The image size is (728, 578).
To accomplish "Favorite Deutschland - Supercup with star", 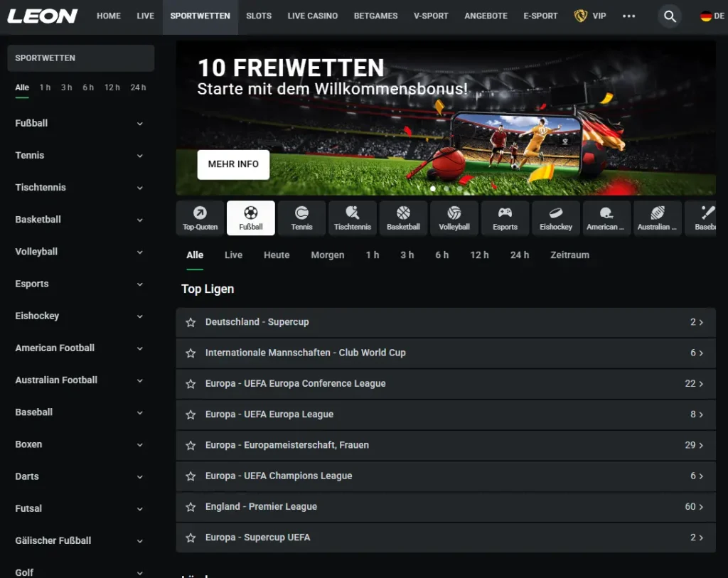I will click(x=191, y=322).
